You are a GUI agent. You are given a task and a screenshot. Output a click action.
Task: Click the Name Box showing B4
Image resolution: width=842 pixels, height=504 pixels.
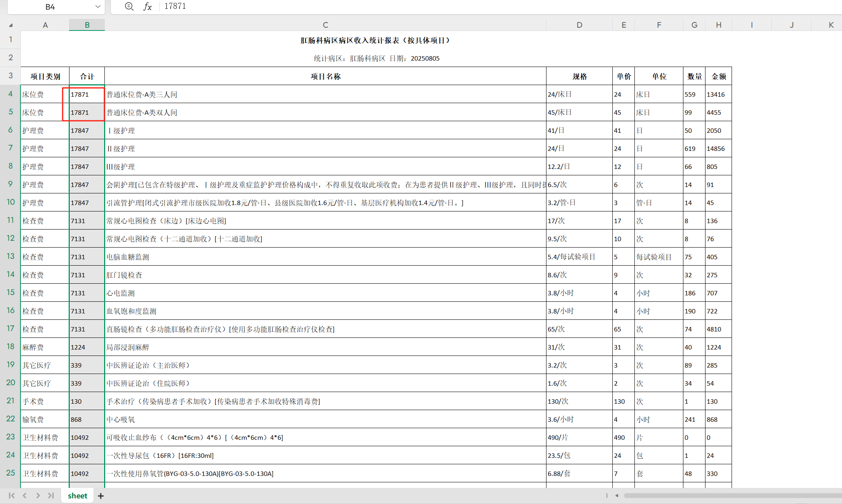50,7
